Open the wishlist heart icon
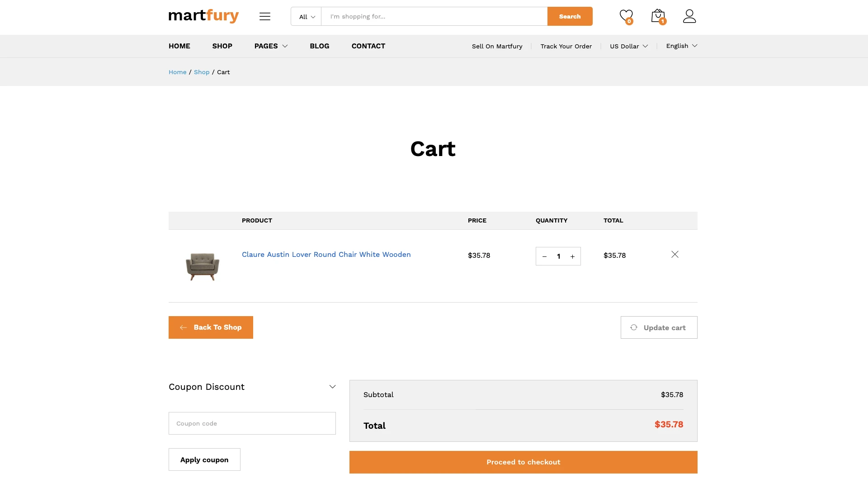The image size is (868, 502). coord(626,16)
